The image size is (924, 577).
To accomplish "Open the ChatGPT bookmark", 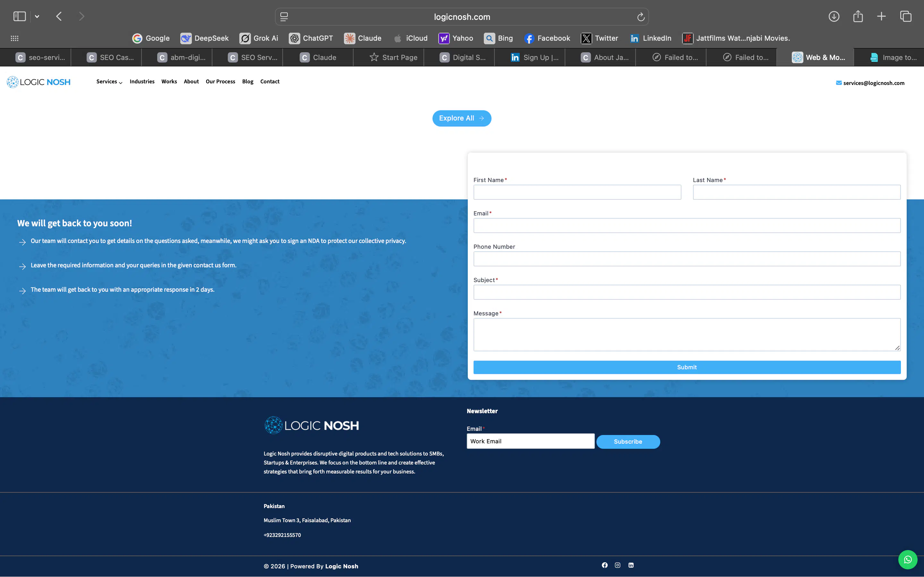I will (311, 38).
